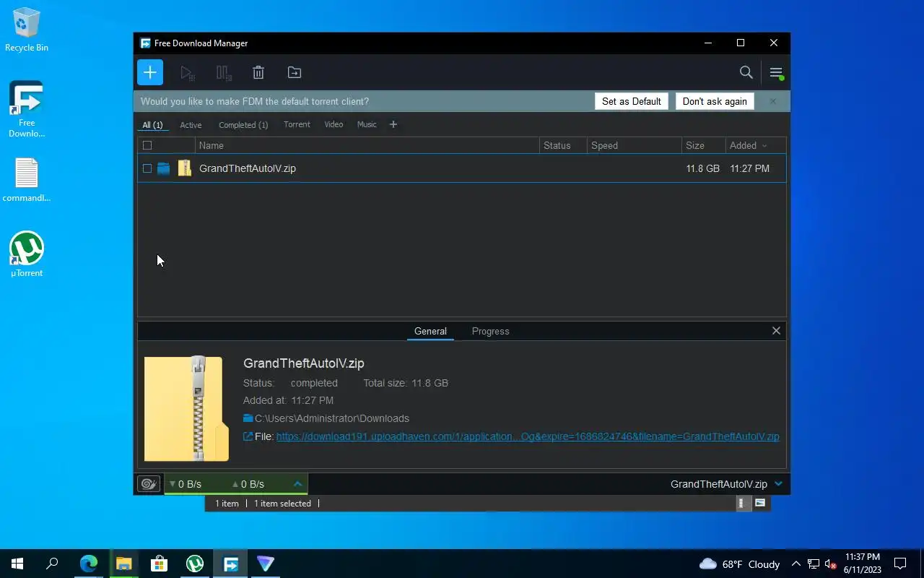Click the upload speed 0 B/s indicator
This screenshot has width=924, height=578.
248,484
